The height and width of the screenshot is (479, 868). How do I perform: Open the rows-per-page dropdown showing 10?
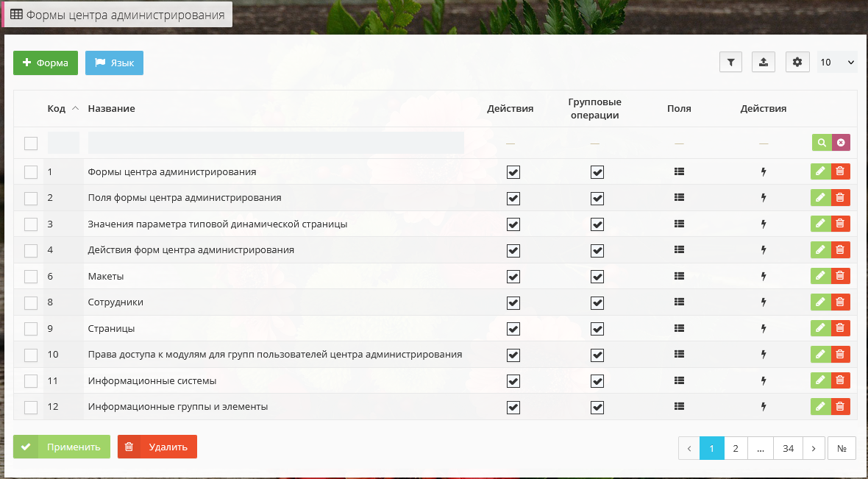837,63
